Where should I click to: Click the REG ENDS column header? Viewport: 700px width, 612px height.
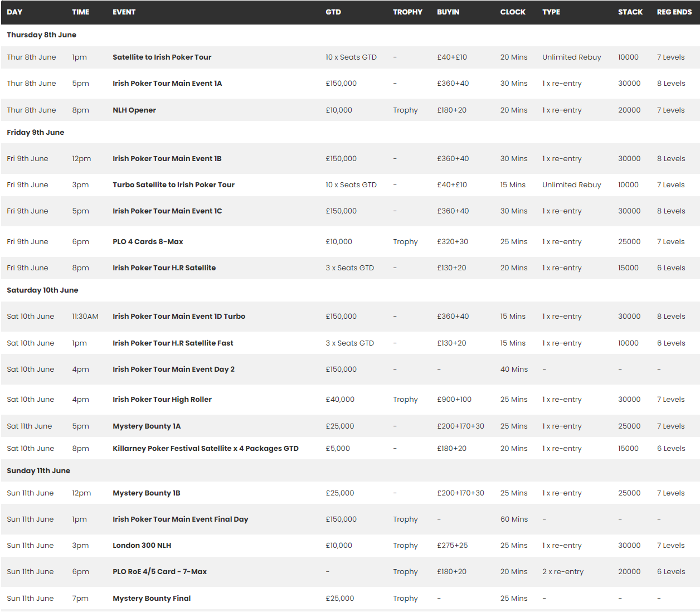[674, 12]
